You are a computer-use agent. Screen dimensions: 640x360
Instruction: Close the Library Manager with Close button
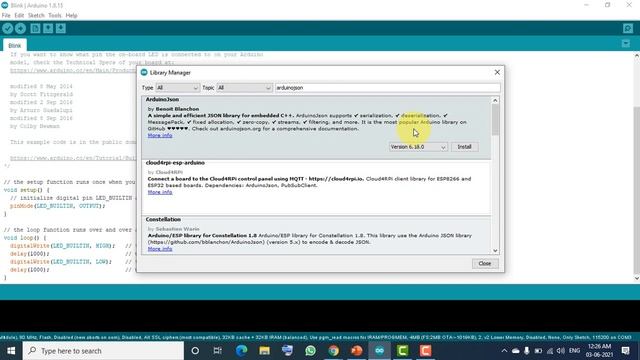coord(485,264)
